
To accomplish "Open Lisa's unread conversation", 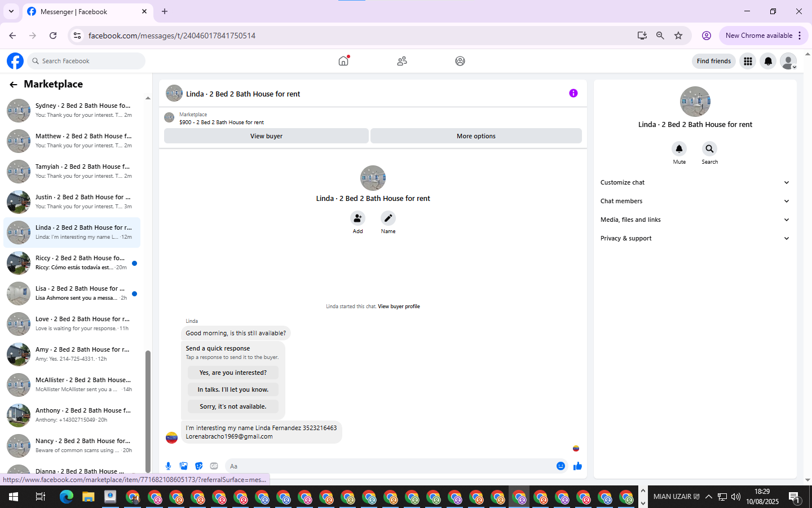I will click(x=72, y=293).
